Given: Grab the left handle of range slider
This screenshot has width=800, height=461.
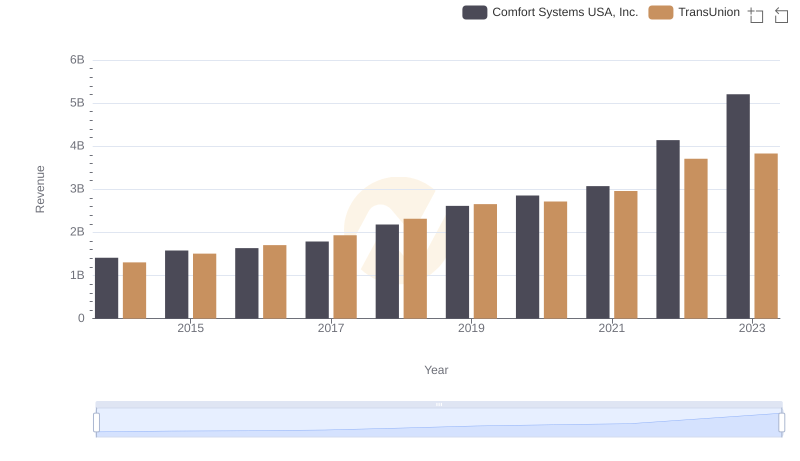Looking at the screenshot, I should coord(96,423).
